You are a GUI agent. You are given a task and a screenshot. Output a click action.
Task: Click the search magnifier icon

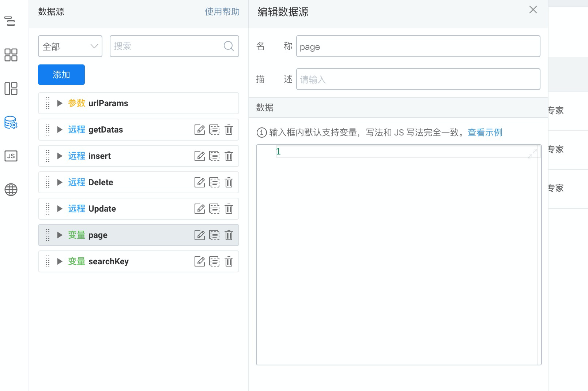(x=229, y=46)
